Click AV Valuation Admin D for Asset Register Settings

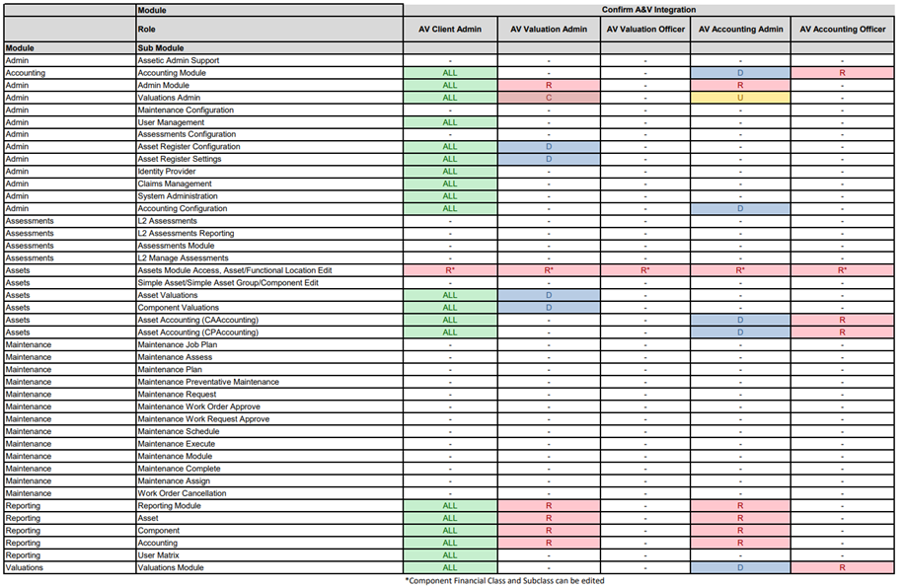[549, 159]
